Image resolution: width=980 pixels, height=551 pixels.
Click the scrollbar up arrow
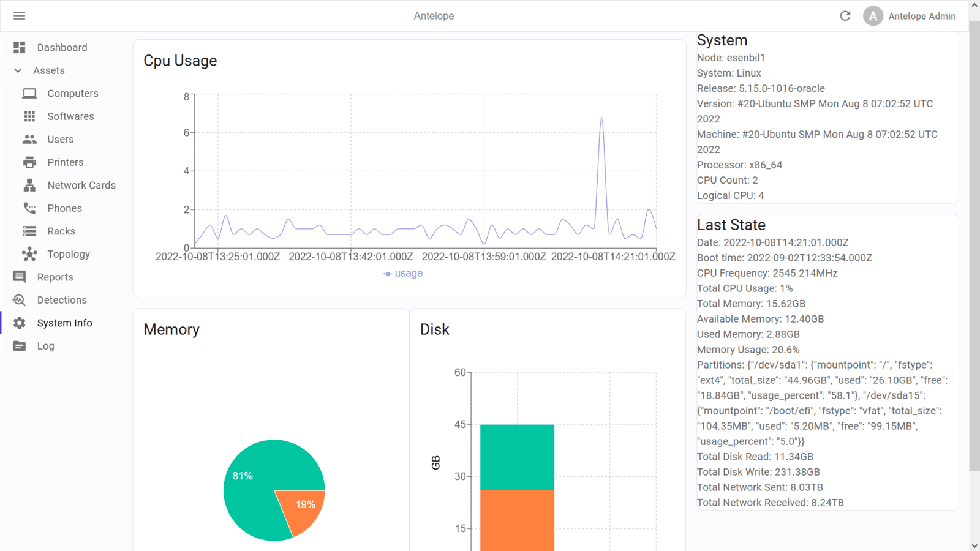974,5
